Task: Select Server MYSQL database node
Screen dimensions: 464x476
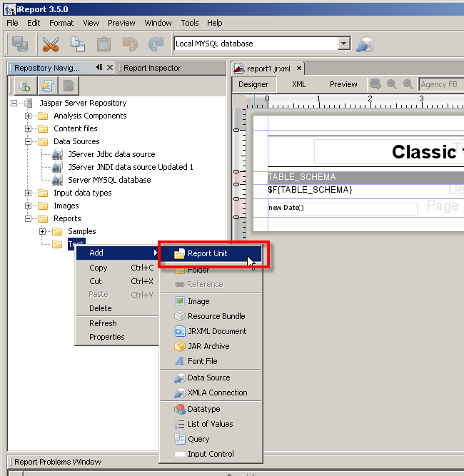Action: [109, 180]
